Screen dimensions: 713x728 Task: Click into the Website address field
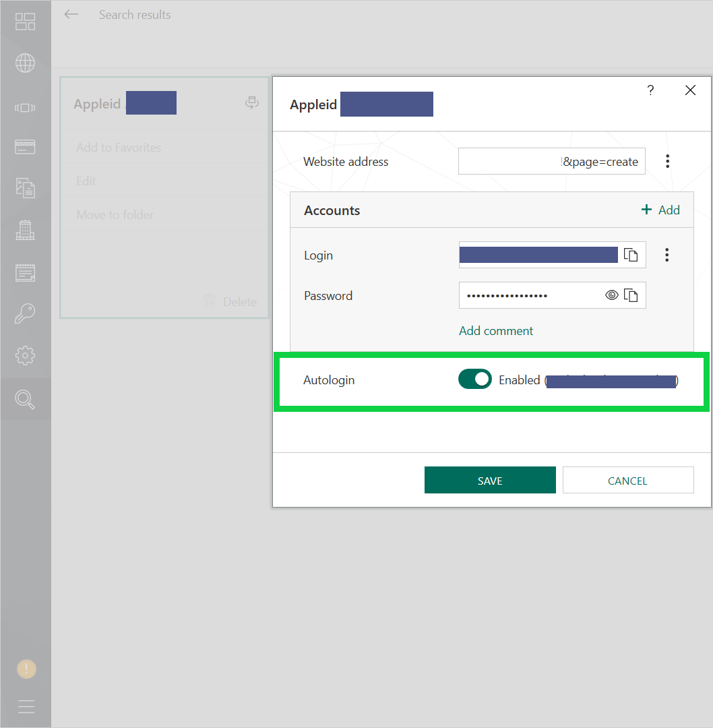coord(551,161)
